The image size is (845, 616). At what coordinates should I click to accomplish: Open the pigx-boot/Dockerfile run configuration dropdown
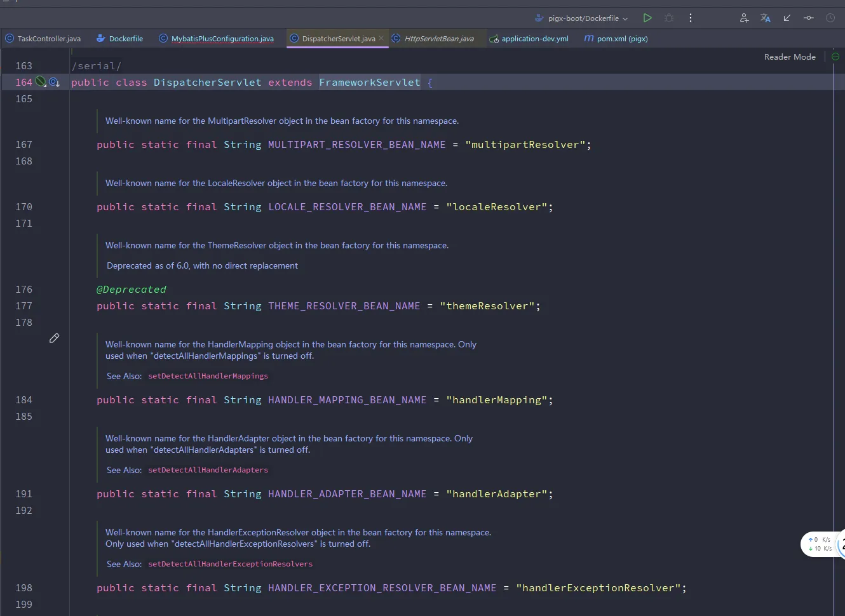pos(583,18)
